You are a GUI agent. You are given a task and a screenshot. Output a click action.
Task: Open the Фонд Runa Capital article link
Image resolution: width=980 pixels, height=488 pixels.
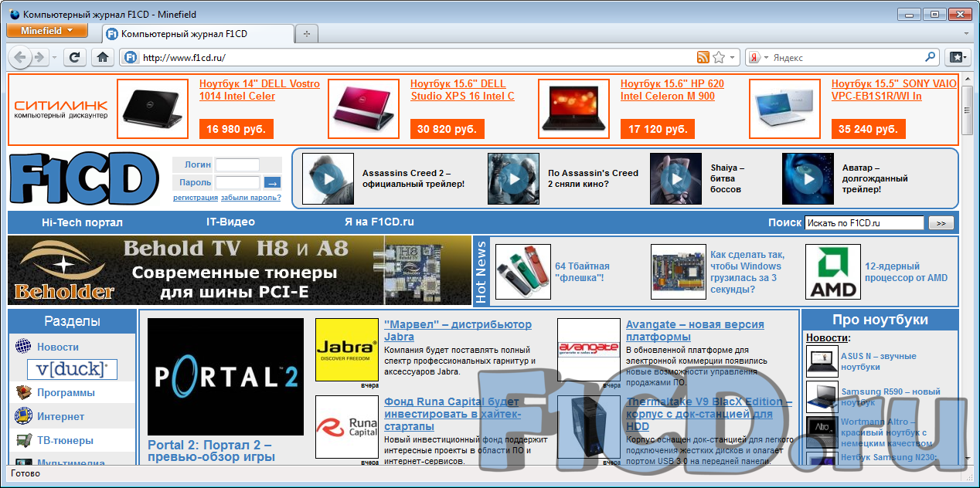coord(451,414)
